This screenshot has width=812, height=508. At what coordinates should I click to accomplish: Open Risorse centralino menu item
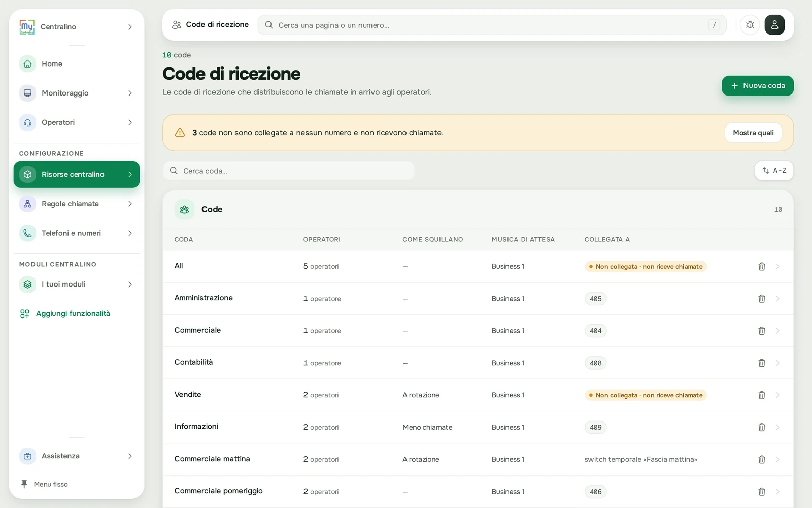[77, 174]
